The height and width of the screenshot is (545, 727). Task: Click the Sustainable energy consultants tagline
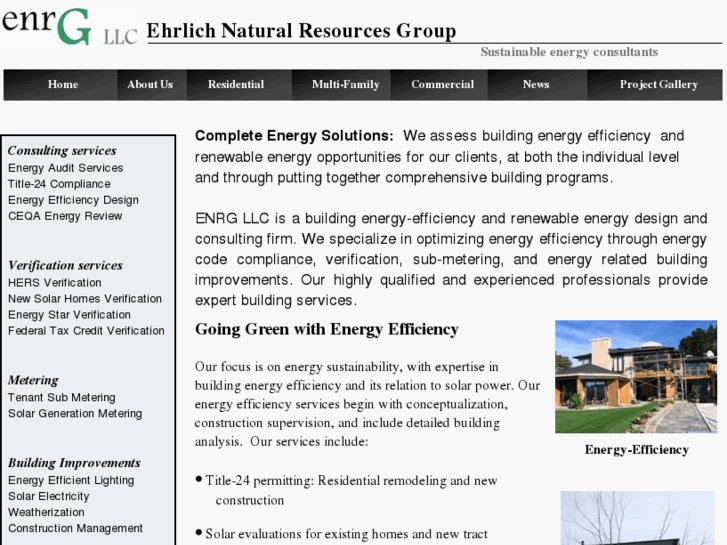[569, 52]
